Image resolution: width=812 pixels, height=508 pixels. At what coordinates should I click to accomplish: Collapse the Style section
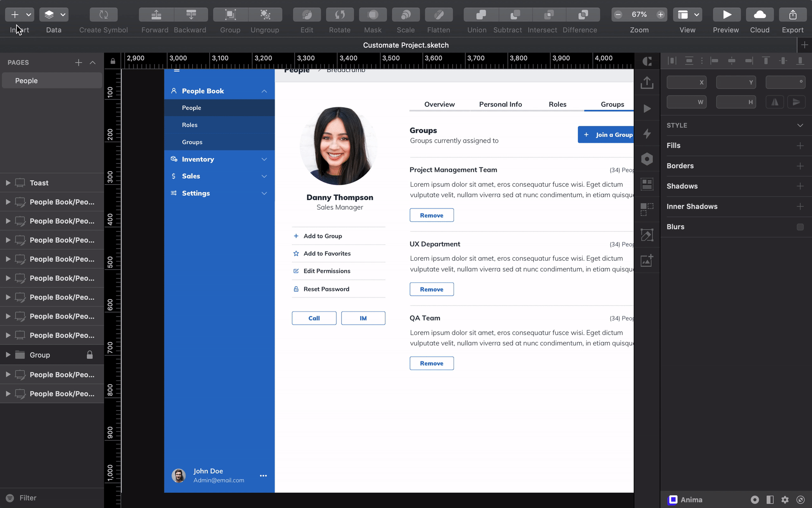800,125
